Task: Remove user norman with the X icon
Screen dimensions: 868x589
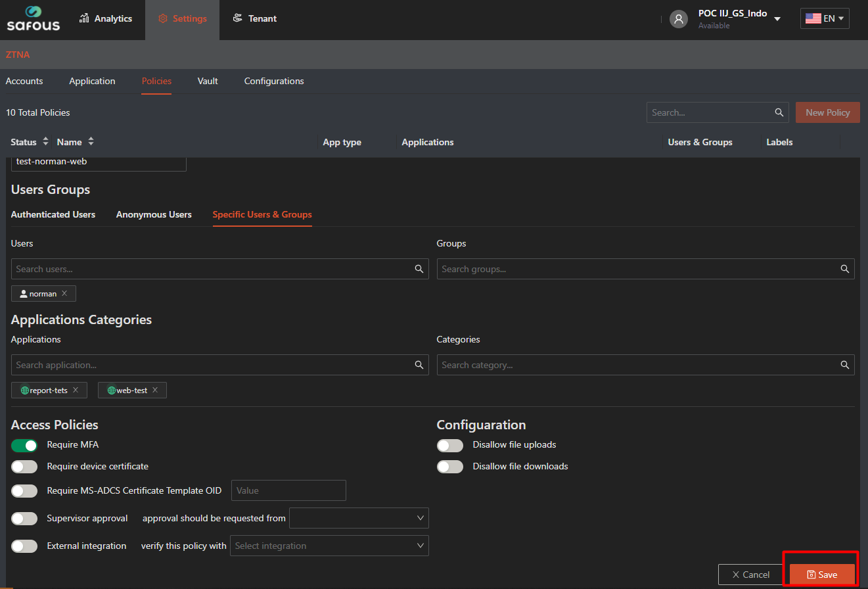Action: [64, 294]
